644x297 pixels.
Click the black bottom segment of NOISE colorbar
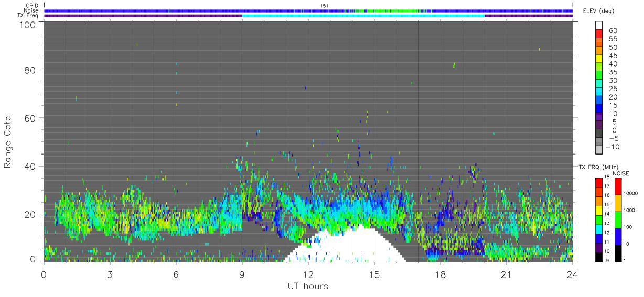tap(617, 252)
